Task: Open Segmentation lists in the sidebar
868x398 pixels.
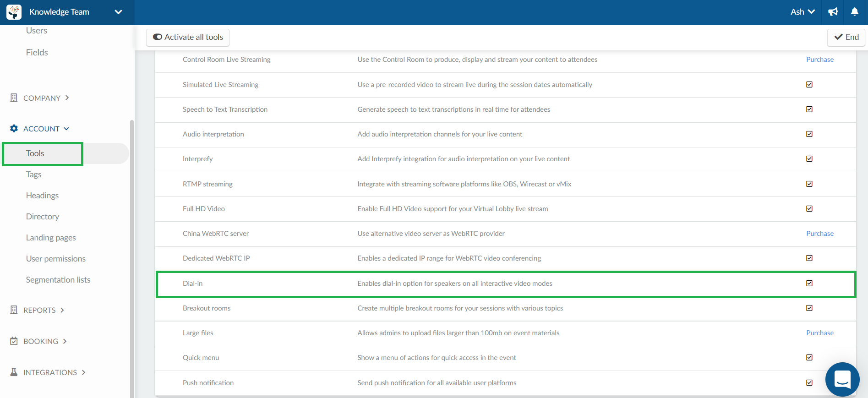Action: click(x=58, y=280)
